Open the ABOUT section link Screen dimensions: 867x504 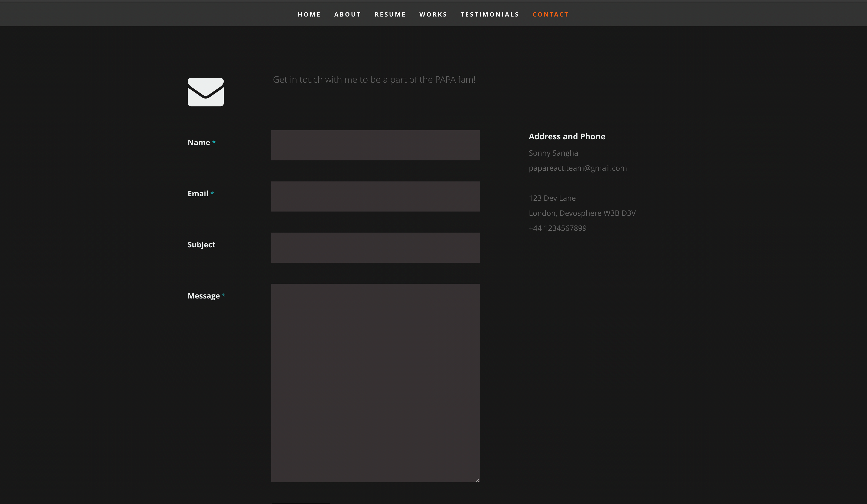(x=347, y=15)
